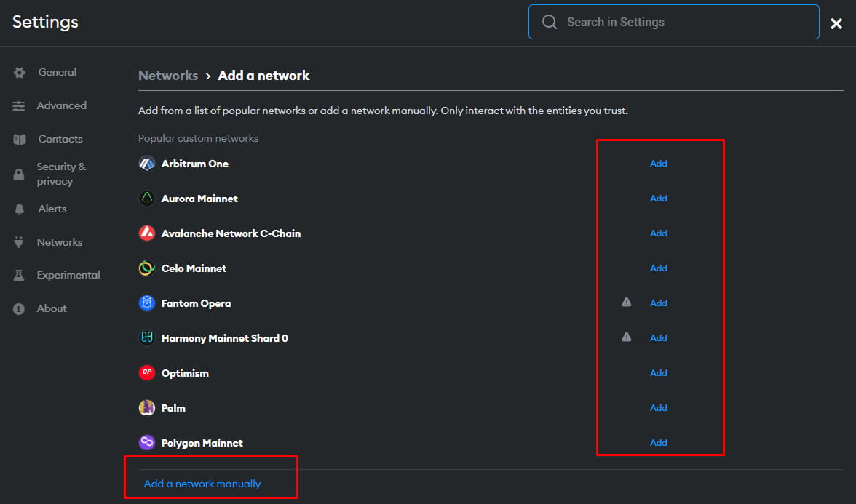Add Palm network
This screenshot has width=856, height=504.
[658, 407]
